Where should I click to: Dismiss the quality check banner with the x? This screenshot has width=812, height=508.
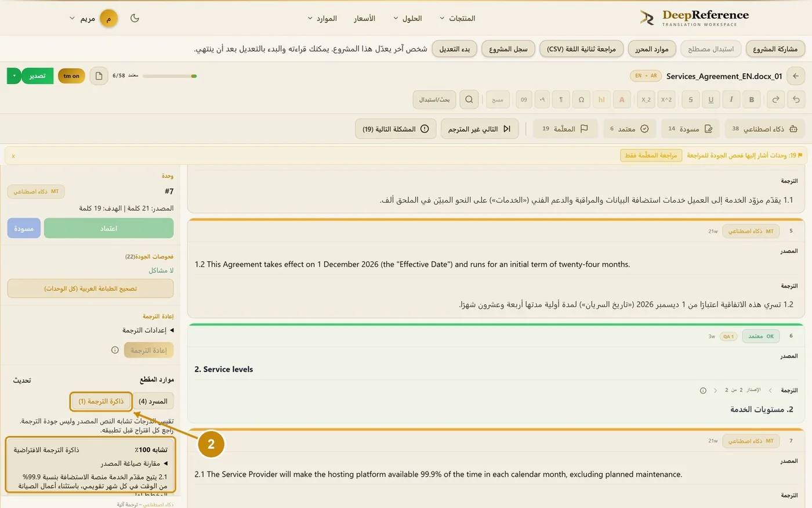point(13,156)
